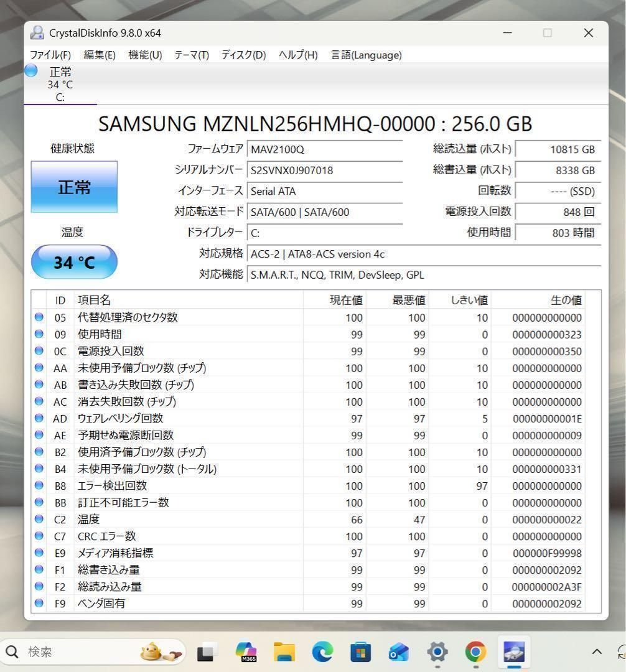
Task: Click the power on count value 848 回
Action: coord(558,212)
